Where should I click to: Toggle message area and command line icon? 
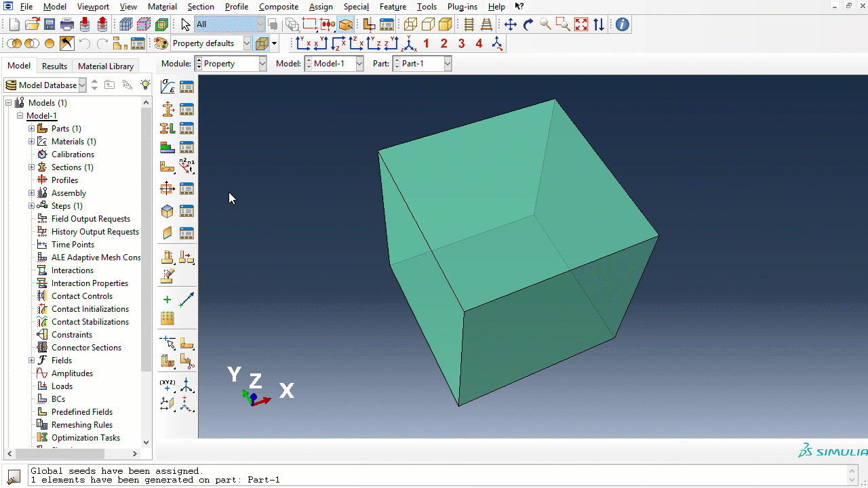[14, 476]
